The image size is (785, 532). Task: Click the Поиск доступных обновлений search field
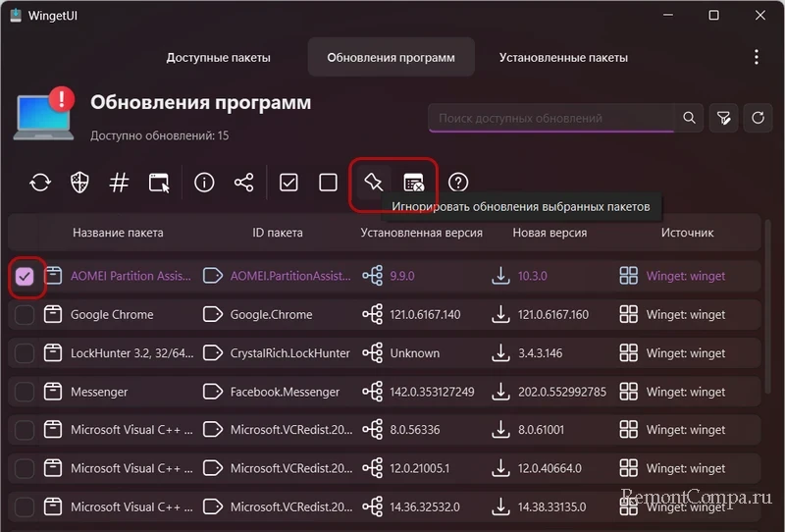pos(549,119)
